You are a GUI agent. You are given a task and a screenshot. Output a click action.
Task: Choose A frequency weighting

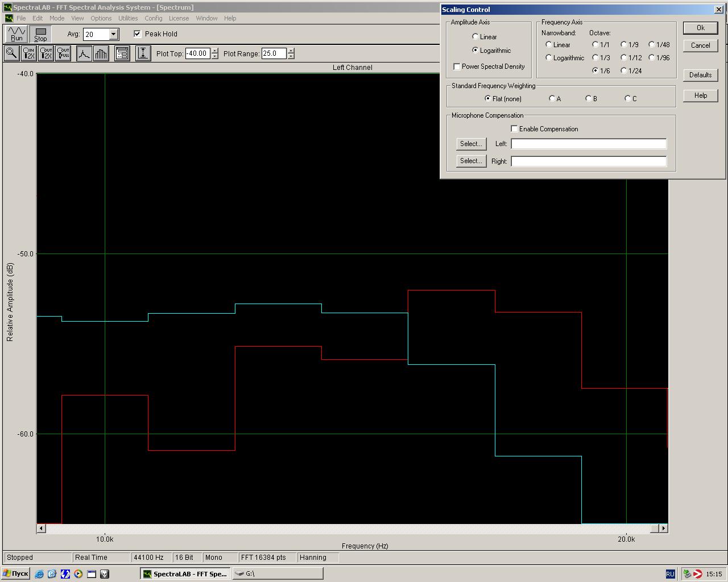coord(552,98)
